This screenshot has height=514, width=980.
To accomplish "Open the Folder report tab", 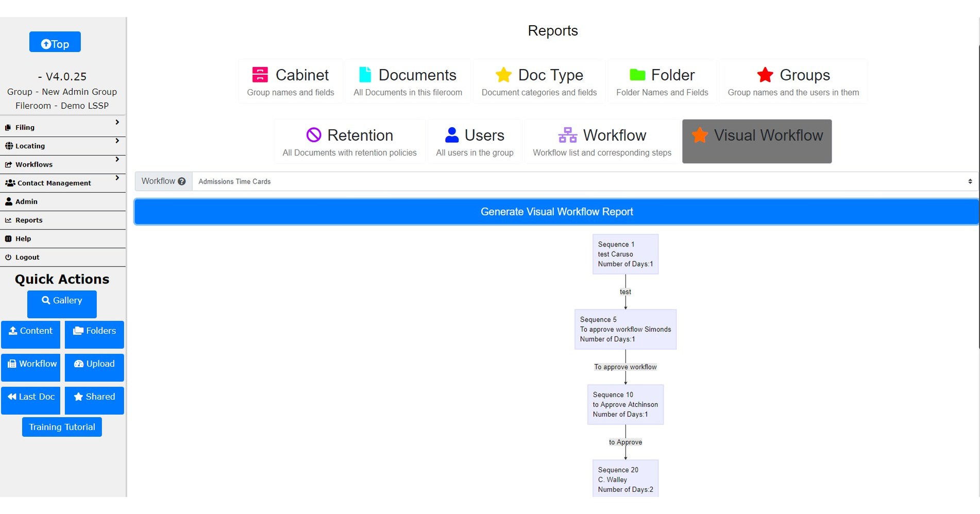I will coord(662,81).
